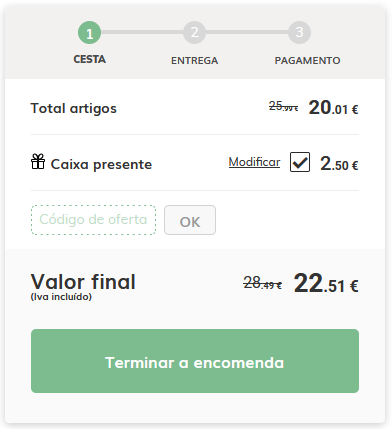The height and width of the screenshot is (429, 392).
Task: Click the struck-through 25.99 € price
Action: tap(283, 106)
